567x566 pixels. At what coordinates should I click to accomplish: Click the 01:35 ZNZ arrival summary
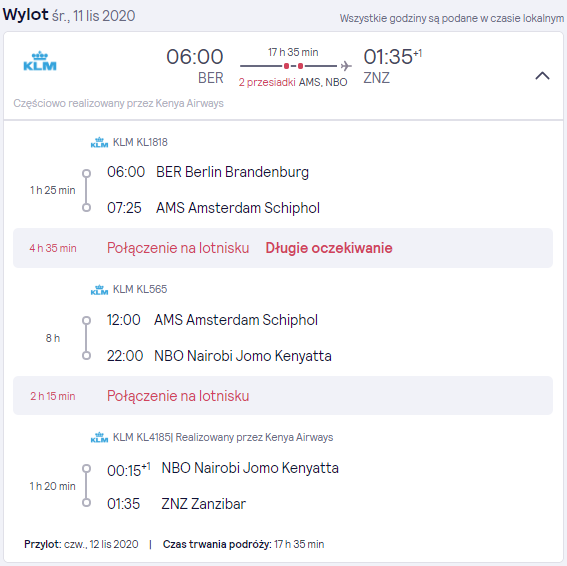pyautogui.click(x=392, y=67)
